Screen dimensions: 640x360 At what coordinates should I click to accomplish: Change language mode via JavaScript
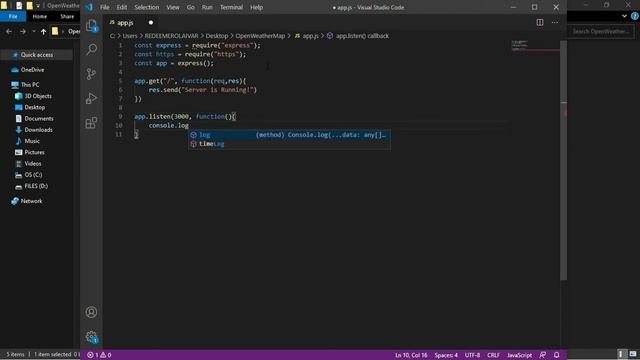519,355
